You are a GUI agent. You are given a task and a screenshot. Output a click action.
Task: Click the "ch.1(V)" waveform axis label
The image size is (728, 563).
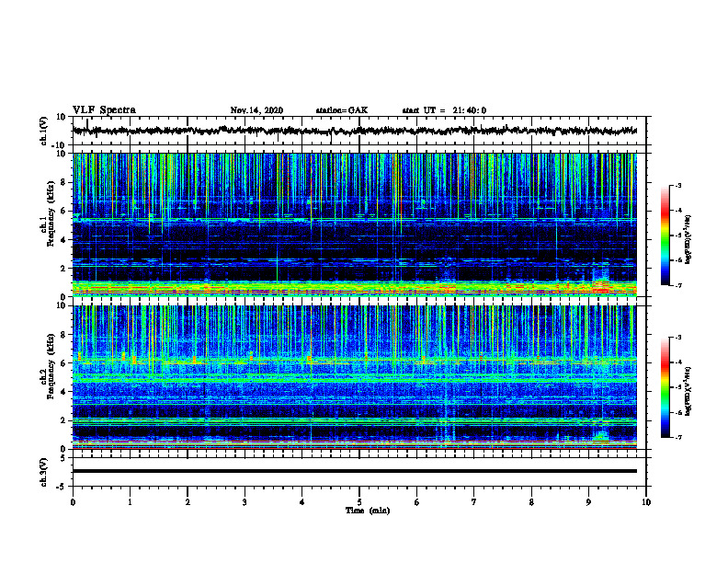click(44, 131)
